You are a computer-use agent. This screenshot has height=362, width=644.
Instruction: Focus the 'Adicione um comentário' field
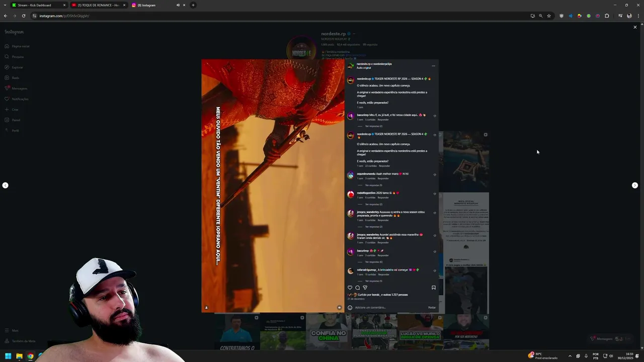(390, 308)
